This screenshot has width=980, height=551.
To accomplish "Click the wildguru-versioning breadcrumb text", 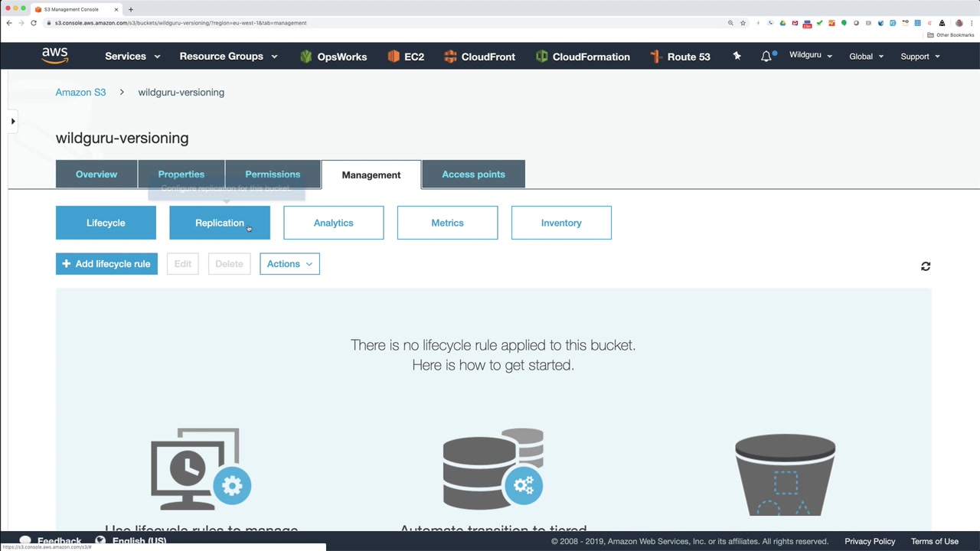I will click(x=181, y=93).
